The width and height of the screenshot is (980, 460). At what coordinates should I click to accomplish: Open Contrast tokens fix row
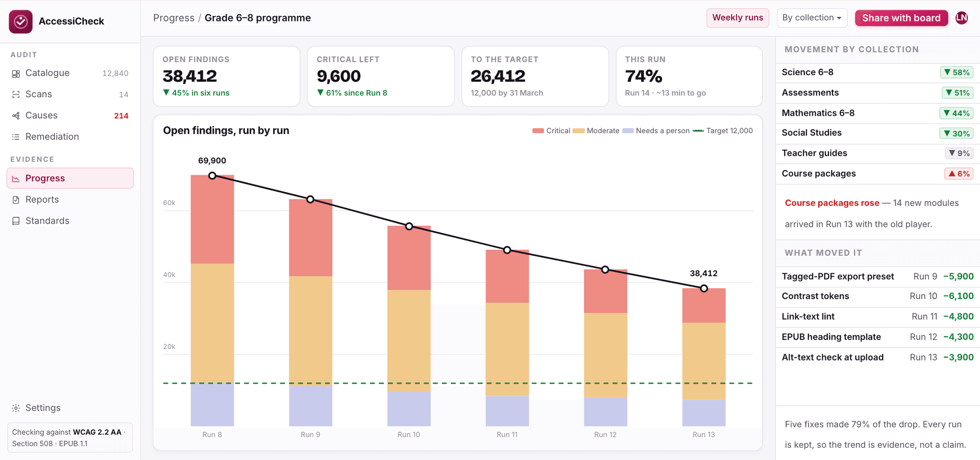point(877,297)
